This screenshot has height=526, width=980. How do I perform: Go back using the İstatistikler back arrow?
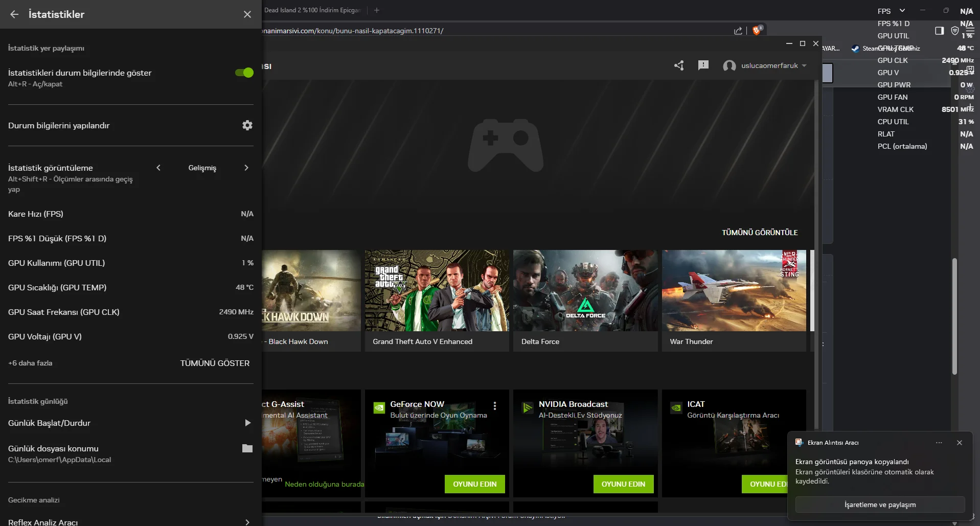tap(14, 14)
